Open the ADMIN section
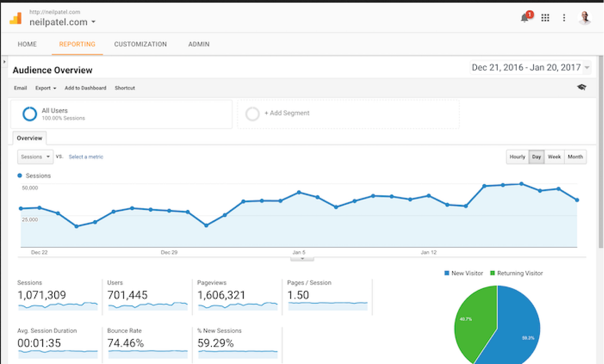This screenshot has height=364, width=604. pos(198,44)
